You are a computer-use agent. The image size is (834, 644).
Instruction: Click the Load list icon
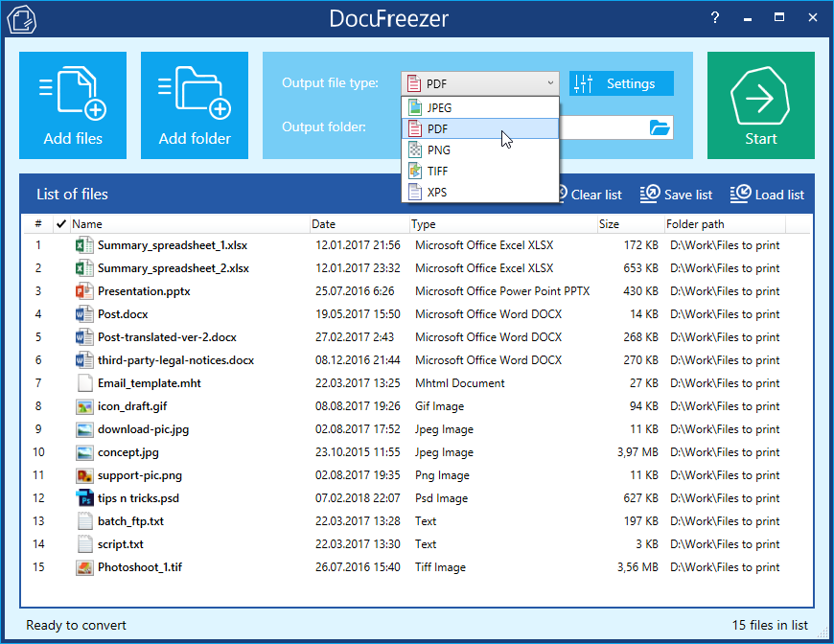click(740, 194)
